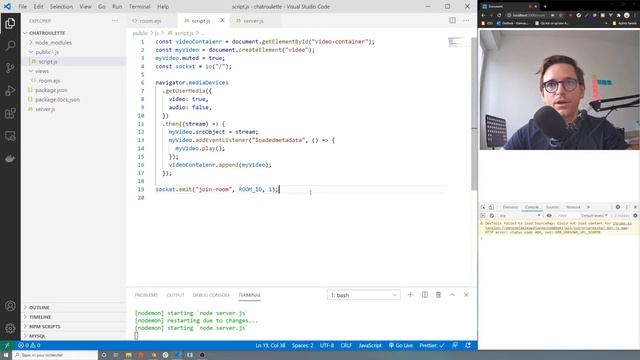Click Prettier in the status bar

[x=432, y=345]
